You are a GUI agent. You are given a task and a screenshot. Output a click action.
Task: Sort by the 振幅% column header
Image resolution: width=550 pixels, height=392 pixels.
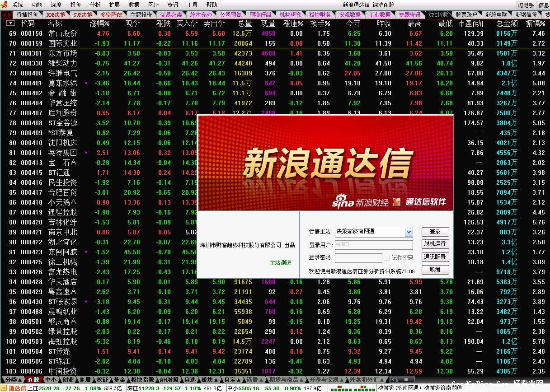(x=535, y=23)
